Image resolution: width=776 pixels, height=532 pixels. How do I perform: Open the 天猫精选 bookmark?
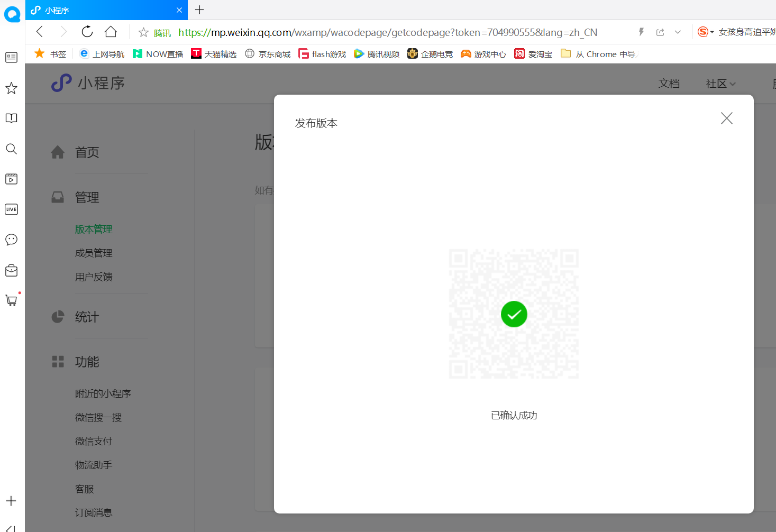(x=214, y=54)
